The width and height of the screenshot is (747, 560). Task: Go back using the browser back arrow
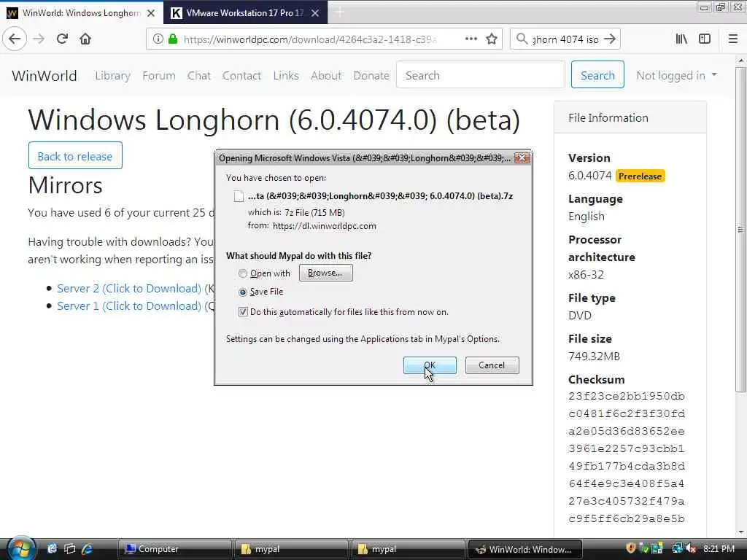[x=15, y=39]
